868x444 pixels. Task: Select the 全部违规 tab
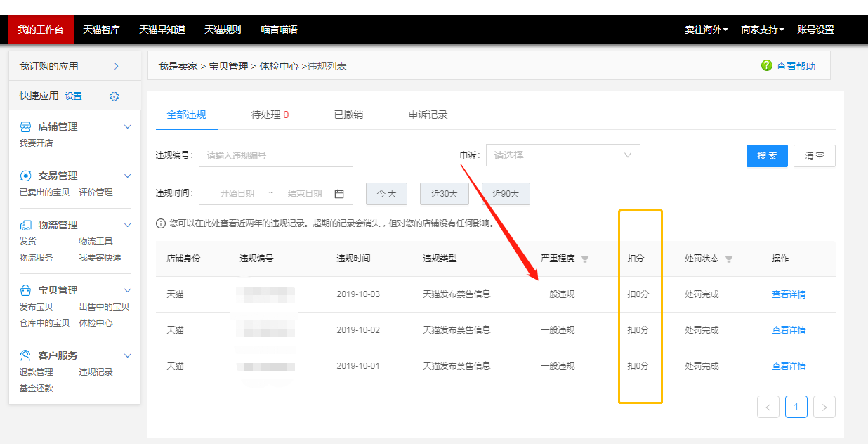pos(186,115)
